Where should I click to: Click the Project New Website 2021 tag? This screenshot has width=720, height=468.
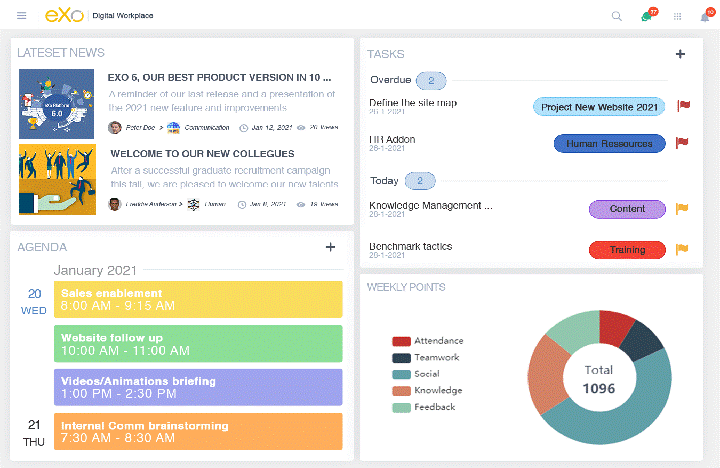(x=599, y=107)
